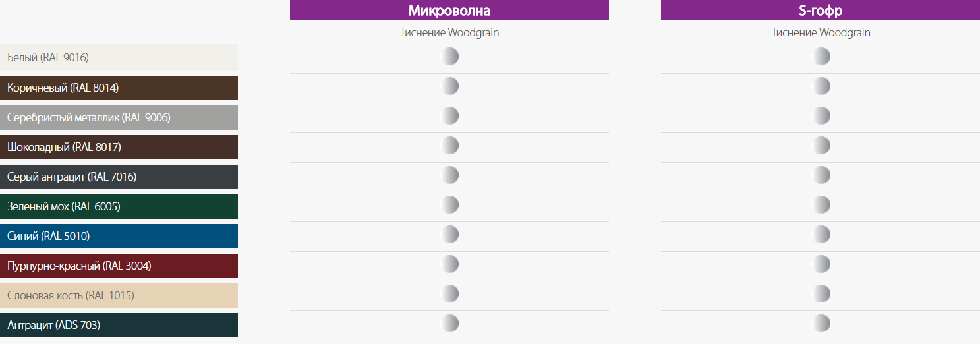Viewport: 980px width, 344px height.
Task: Click Тиснение Woodgrain label under Микроволна
Action: [449, 32]
